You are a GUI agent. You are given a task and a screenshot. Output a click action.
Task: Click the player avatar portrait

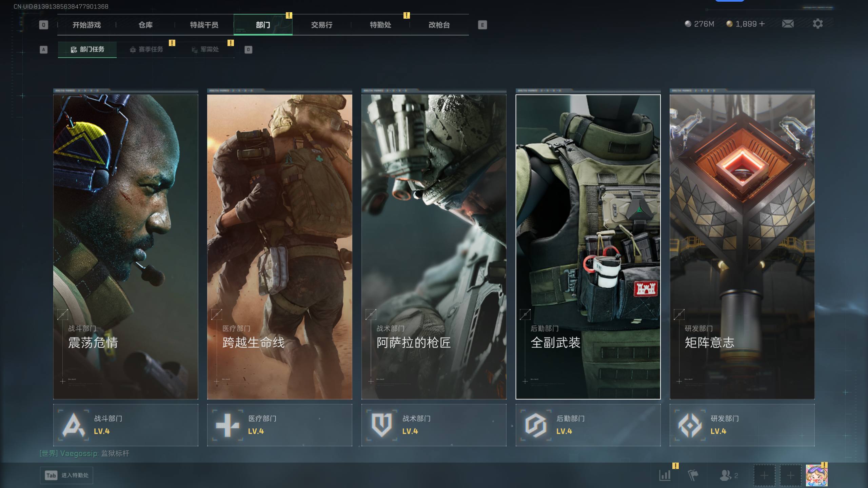pyautogui.click(x=816, y=475)
